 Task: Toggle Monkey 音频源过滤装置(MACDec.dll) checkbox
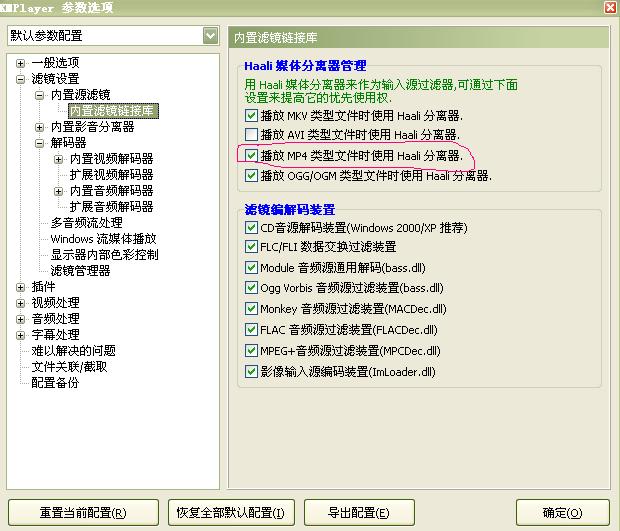[251, 308]
